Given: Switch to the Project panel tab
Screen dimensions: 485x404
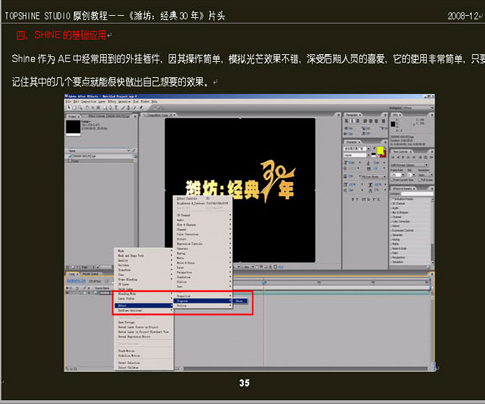Looking at the screenshot, I should tap(73, 116).
